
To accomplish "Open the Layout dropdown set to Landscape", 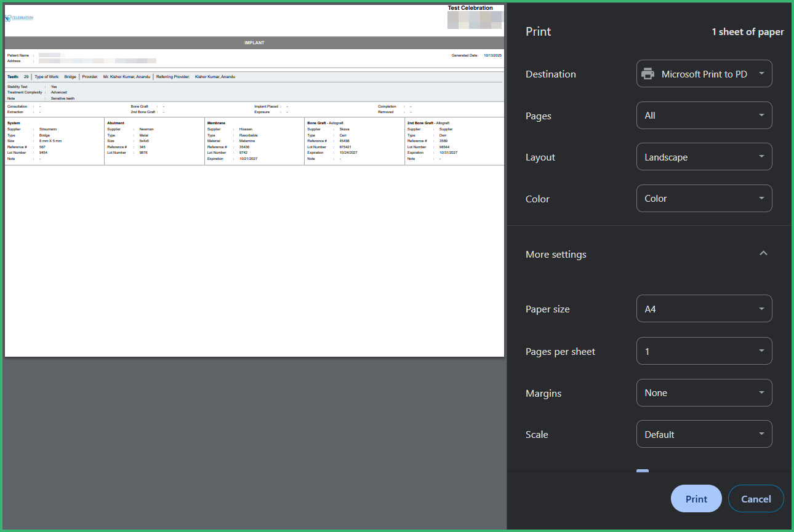I will (x=704, y=157).
